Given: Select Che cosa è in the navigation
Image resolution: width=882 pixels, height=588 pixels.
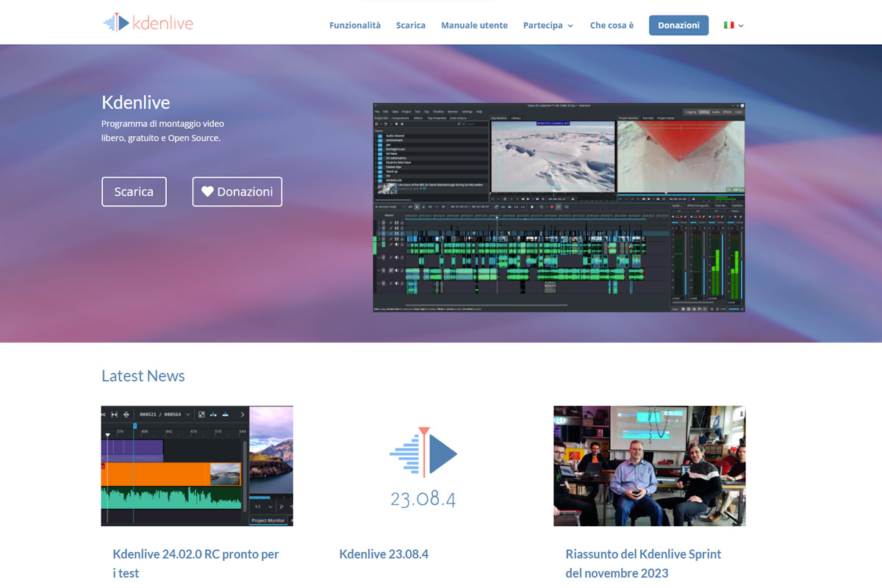Looking at the screenshot, I should pos(612,25).
